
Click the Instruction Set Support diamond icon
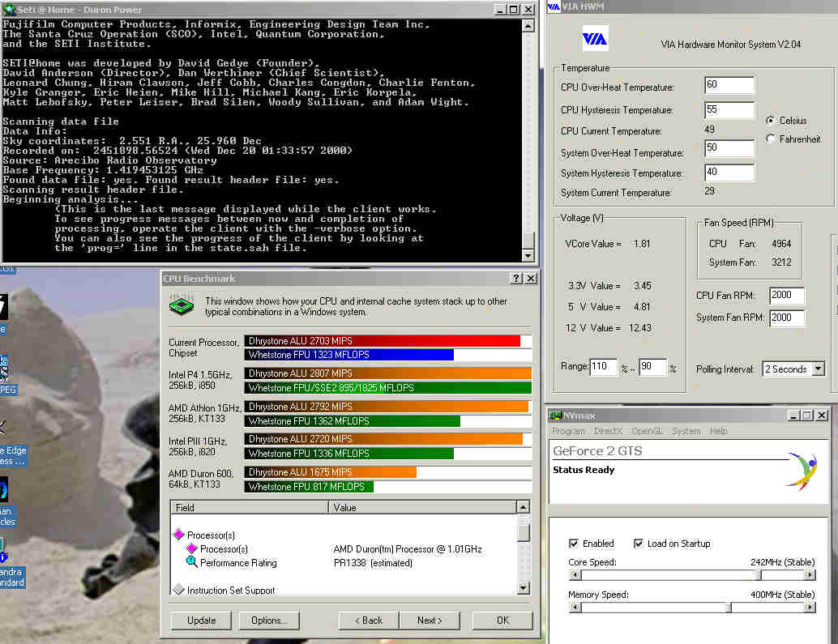click(x=179, y=590)
